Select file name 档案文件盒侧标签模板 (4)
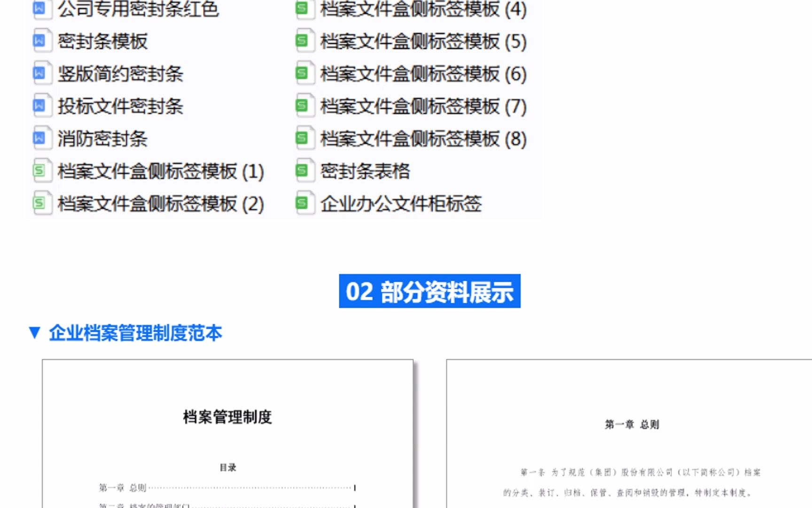 (423, 9)
